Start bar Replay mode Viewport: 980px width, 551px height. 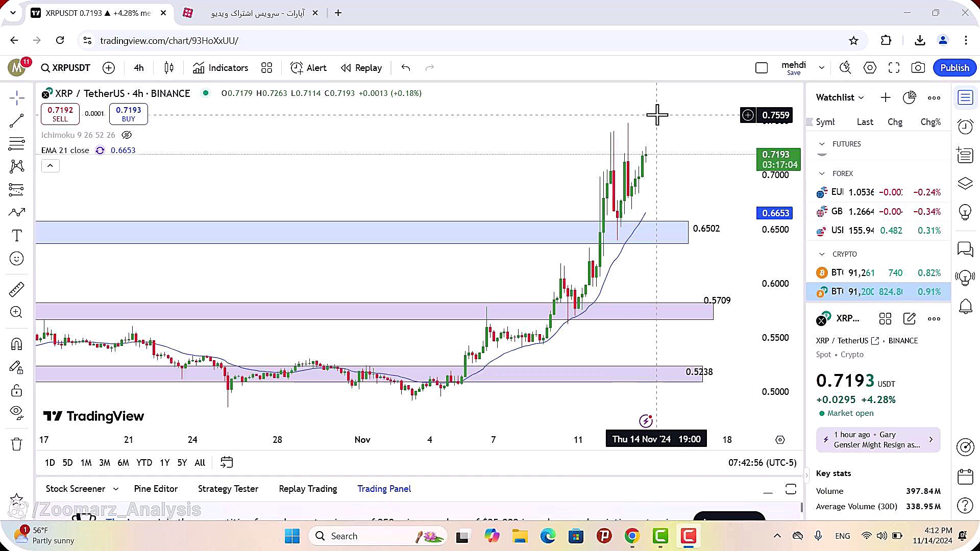361,68
